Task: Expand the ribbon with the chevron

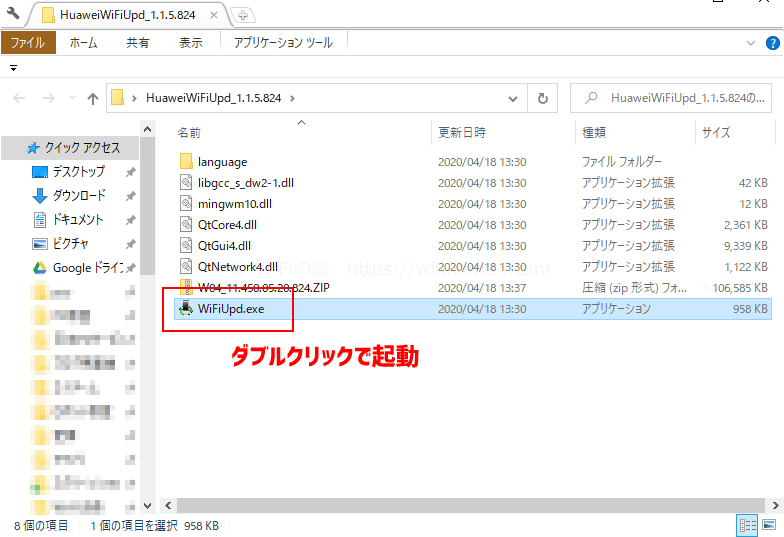Action: click(x=750, y=43)
